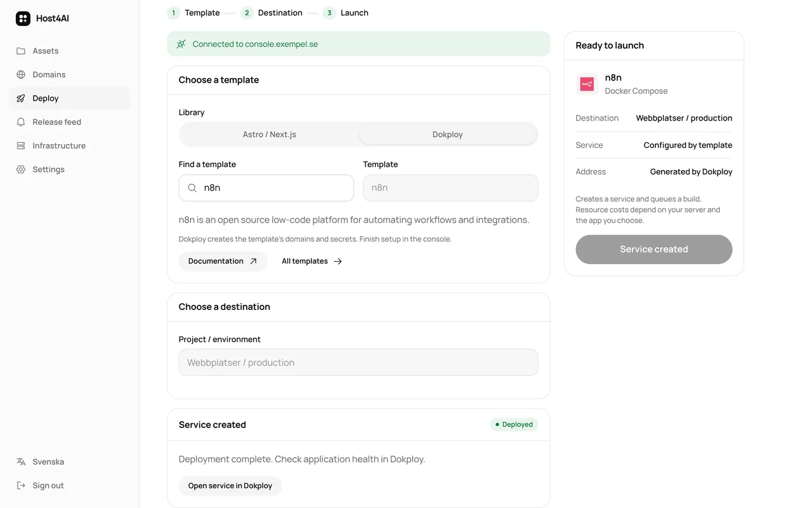Click the Connected to console.exempel.se text
The height and width of the screenshot is (508, 812).
255,44
